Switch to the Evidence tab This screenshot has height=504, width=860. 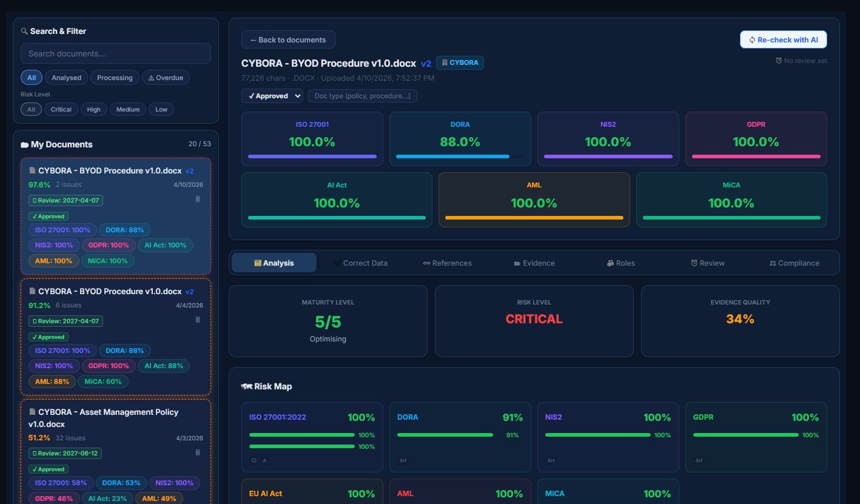[x=534, y=263]
